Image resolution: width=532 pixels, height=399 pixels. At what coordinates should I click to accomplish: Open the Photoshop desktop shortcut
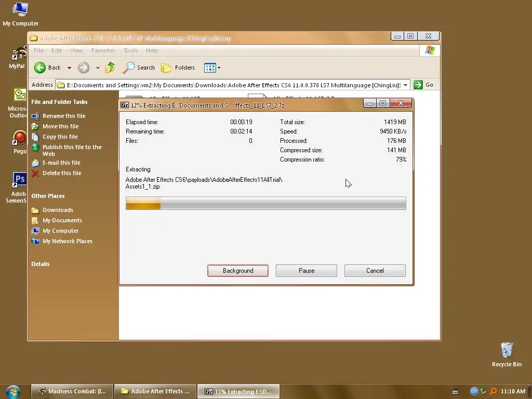point(18,187)
